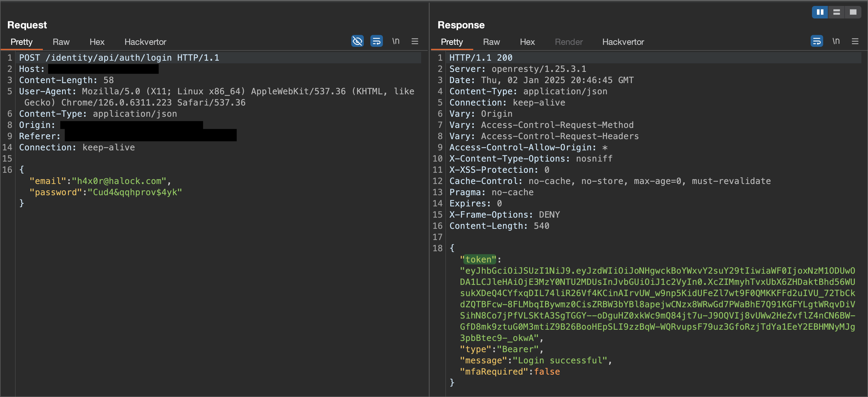
Task: Open the Response panel hamburger options menu
Action: 855,41
